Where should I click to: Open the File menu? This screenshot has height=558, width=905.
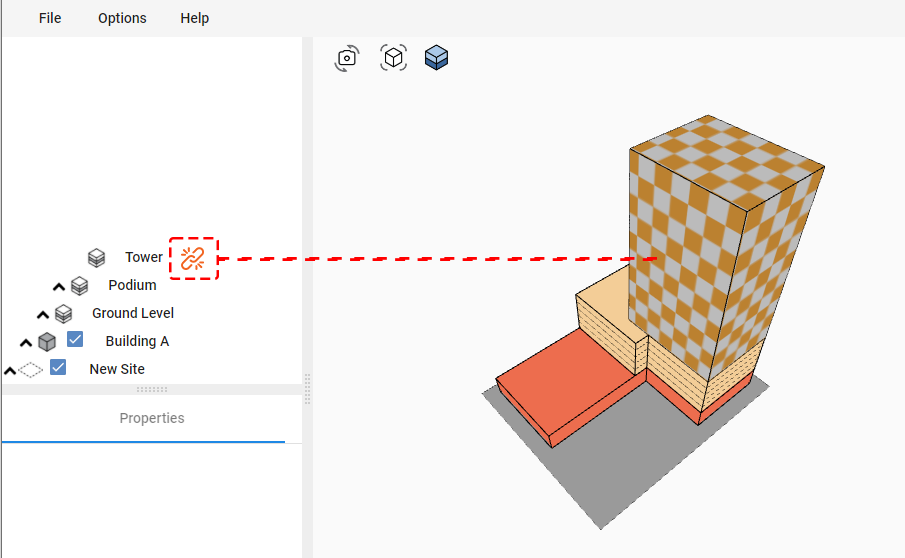pyautogui.click(x=50, y=18)
